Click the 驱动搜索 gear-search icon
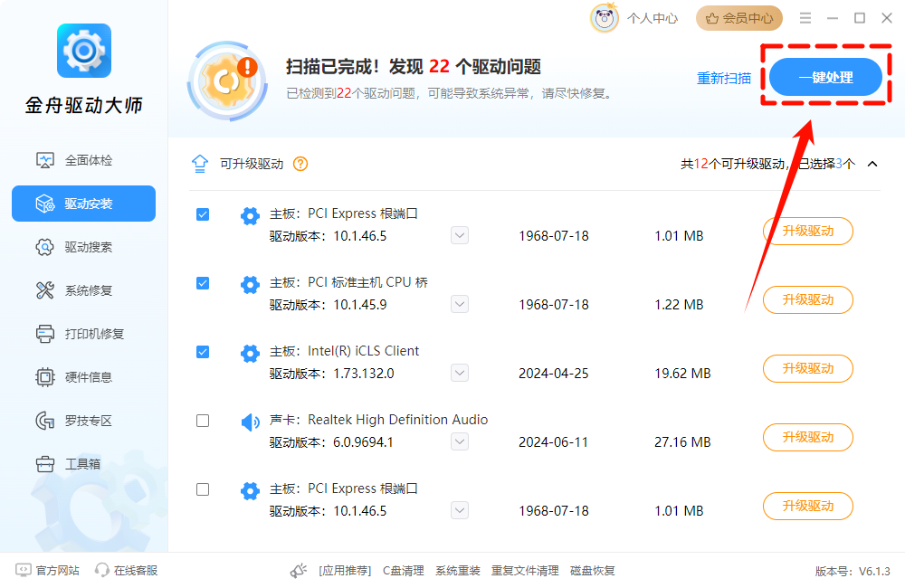Screen dimensions: 905x588 pyautogui.click(x=45, y=247)
